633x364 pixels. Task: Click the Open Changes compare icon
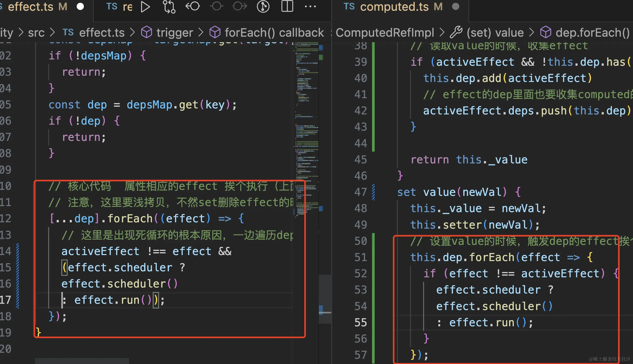169,7
